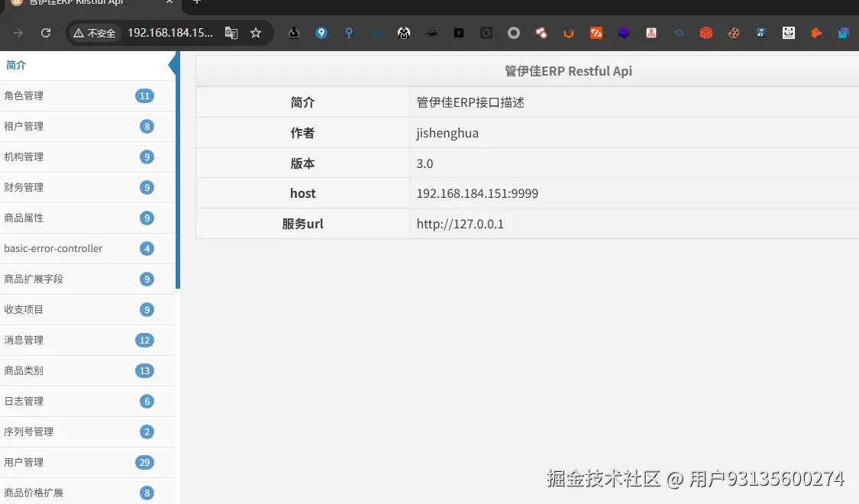
Task: Open the 不安全 site security info
Action: point(95,33)
